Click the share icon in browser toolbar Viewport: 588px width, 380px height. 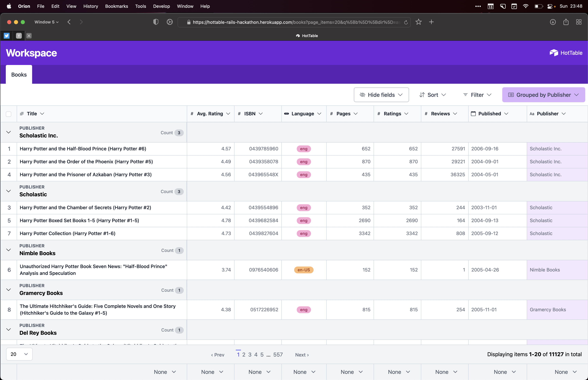(x=566, y=22)
